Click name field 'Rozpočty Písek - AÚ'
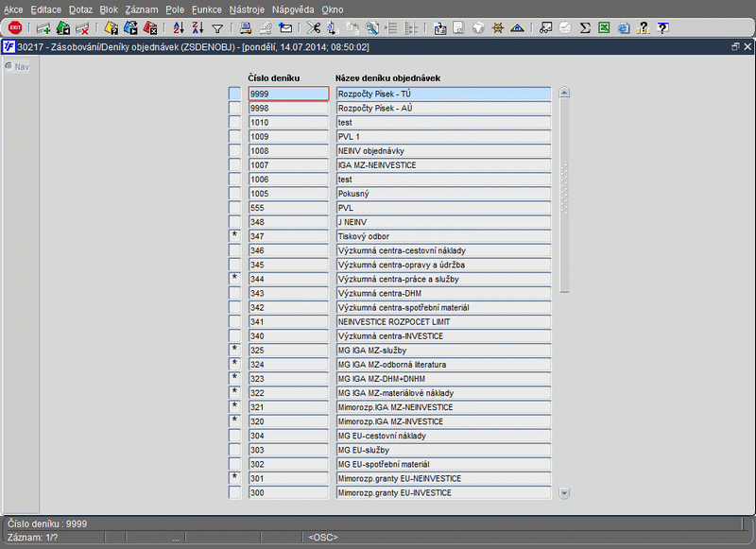The width and height of the screenshot is (756, 549). click(x=443, y=108)
